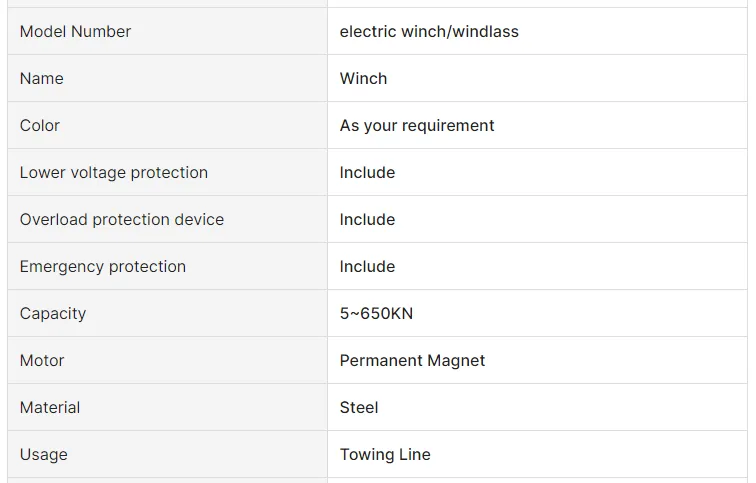Click the '5~650KN' capacity value
The image size is (756, 483).
(x=376, y=314)
